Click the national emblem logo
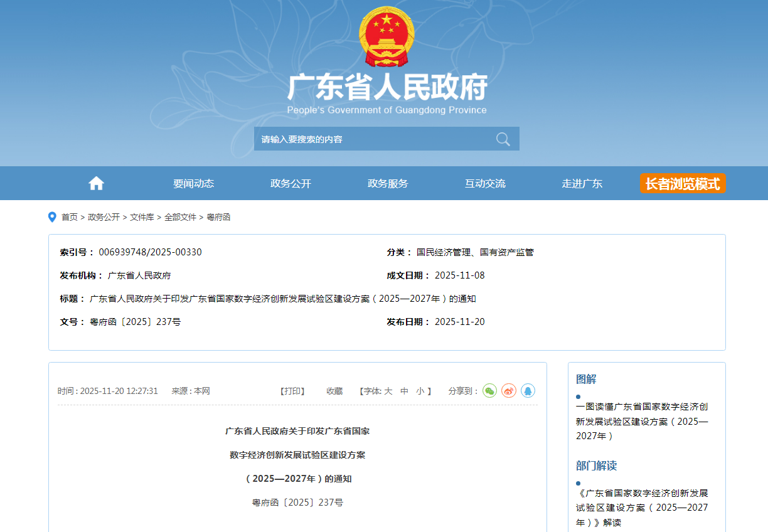This screenshot has height=532, width=768. pyautogui.click(x=387, y=36)
